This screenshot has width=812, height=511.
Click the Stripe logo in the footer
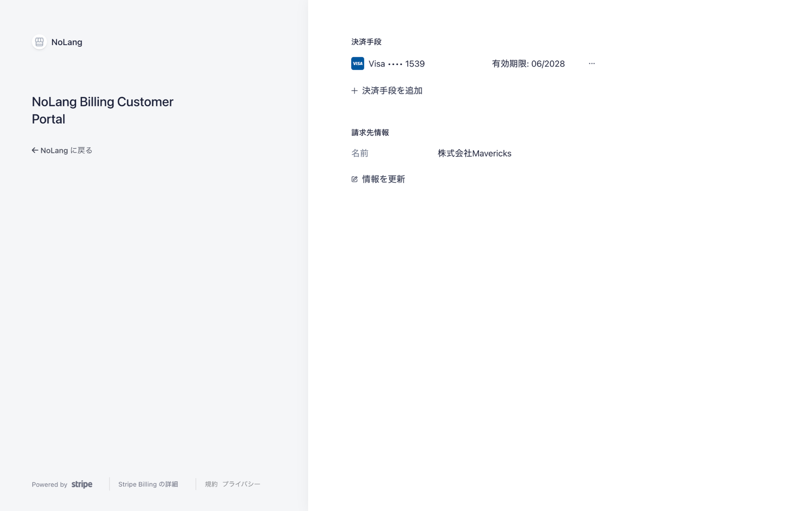tap(82, 484)
